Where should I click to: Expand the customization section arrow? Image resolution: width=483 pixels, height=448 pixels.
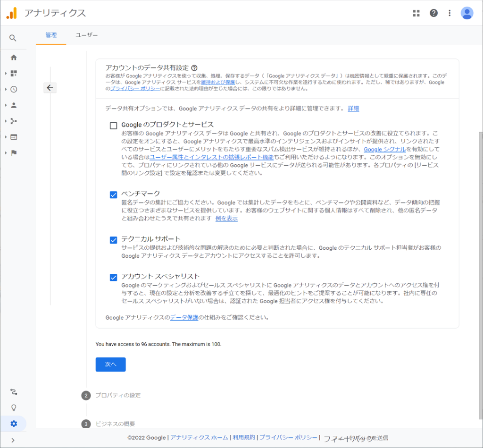6,73
